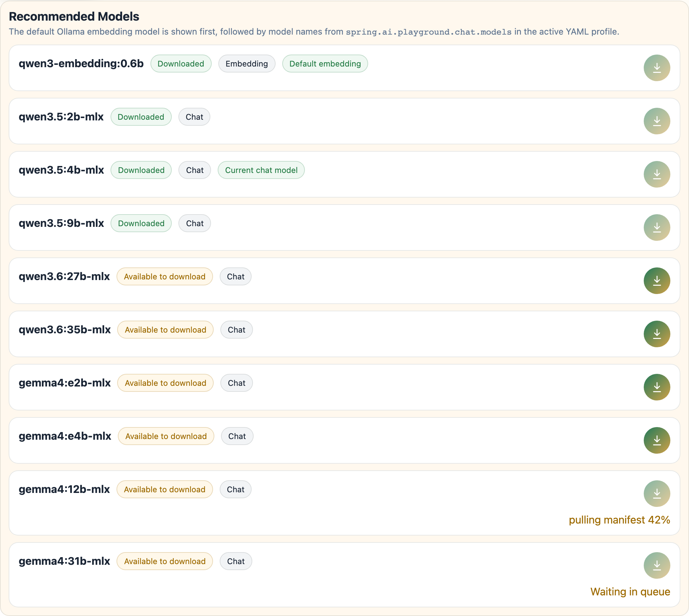Click the qwen3.5:9b-mlx model name

coord(61,223)
